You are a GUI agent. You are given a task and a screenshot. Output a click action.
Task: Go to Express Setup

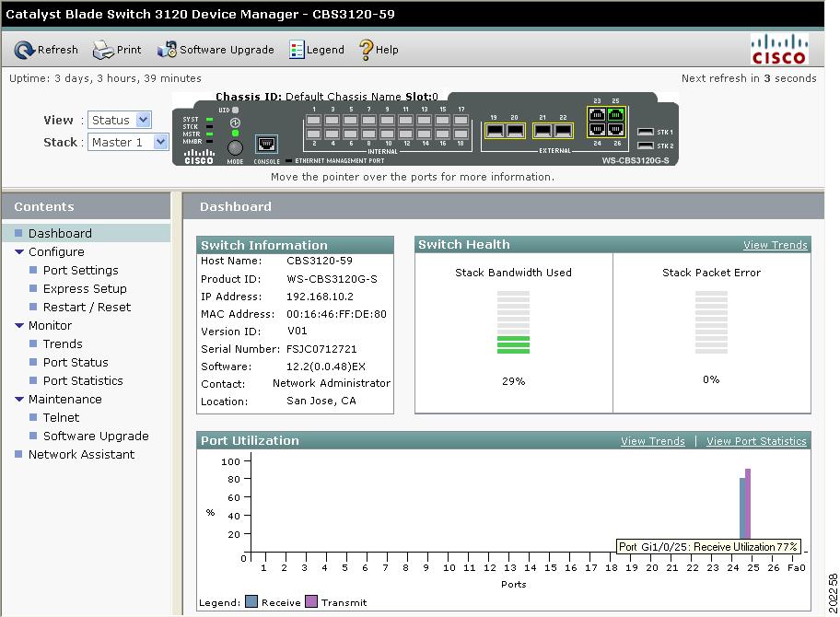tap(85, 288)
